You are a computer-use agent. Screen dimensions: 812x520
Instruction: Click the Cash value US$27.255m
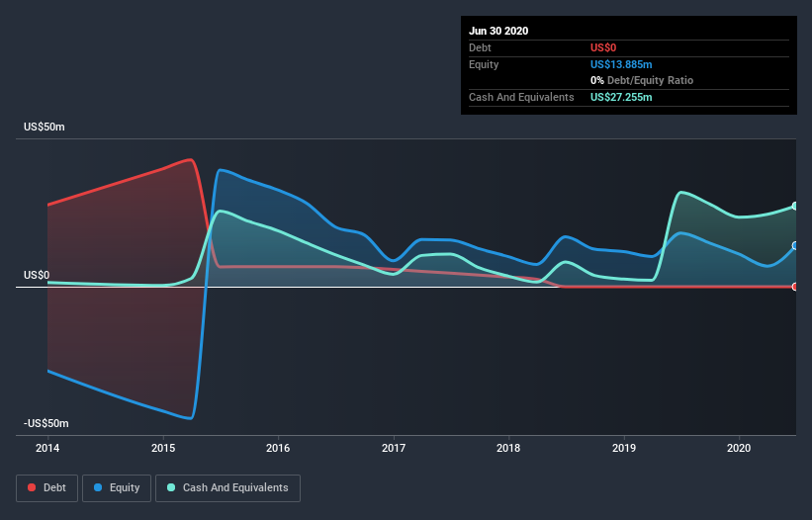tap(621, 97)
